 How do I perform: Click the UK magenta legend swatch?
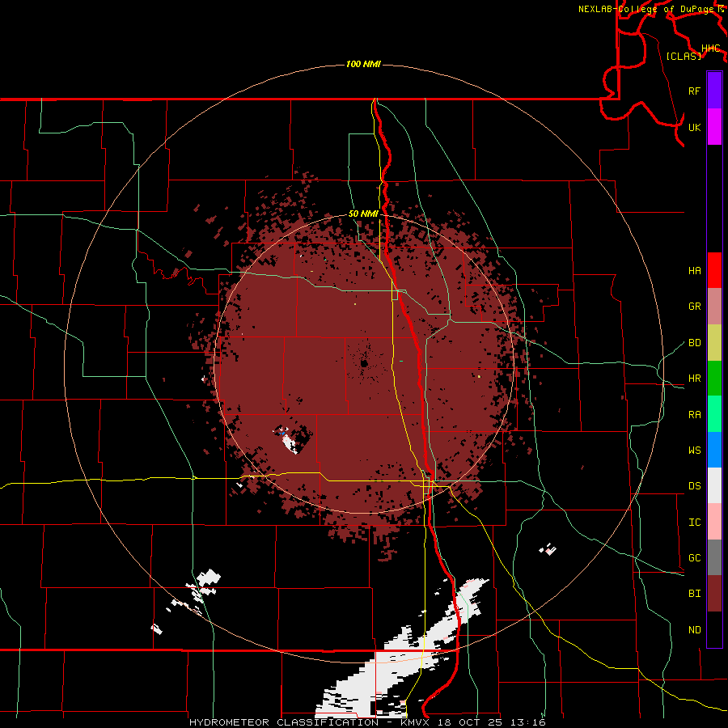coord(714,127)
